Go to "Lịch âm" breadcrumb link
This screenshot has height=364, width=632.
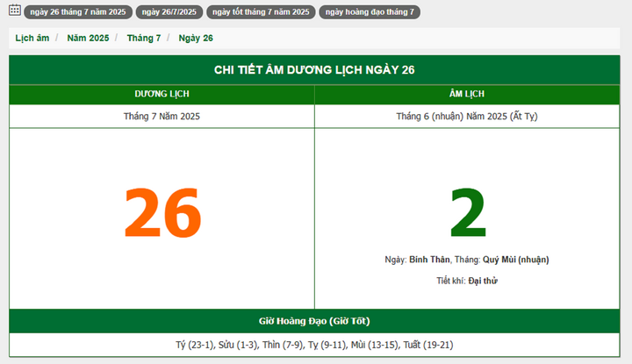tap(32, 39)
